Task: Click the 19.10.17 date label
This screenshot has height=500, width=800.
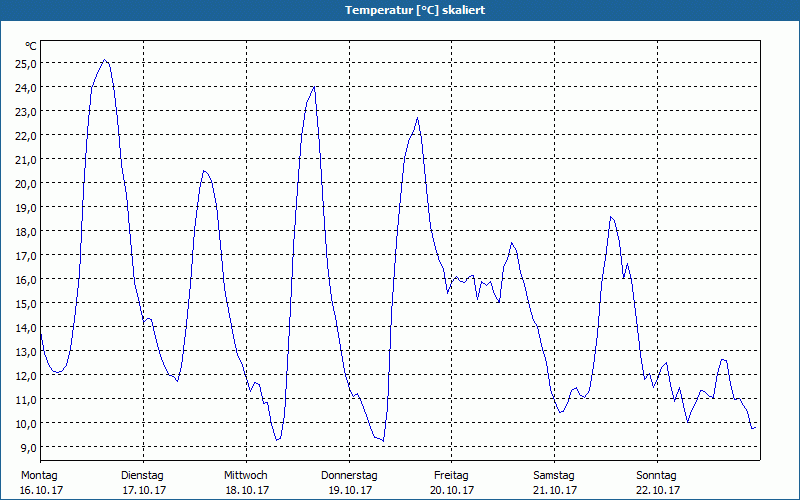Action: coord(350,490)
